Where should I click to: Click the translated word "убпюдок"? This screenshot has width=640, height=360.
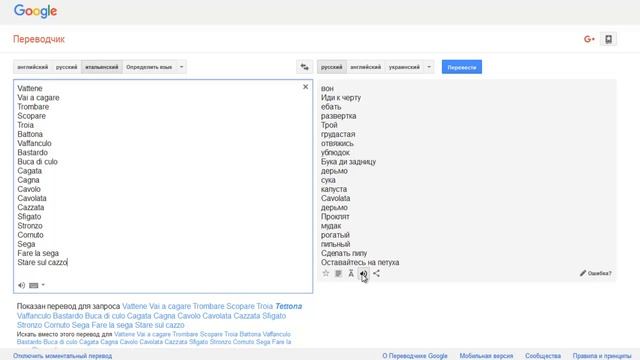click(335, 153)
